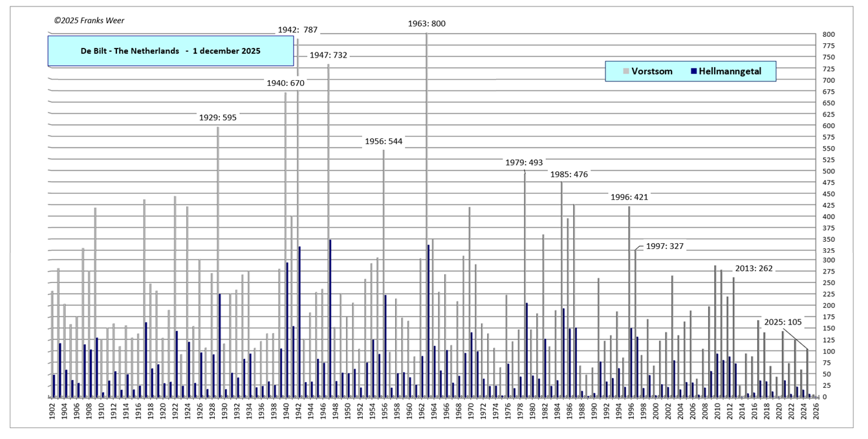Select the '1963: 800' data label
This screenshot has height=439, width=868.
coord(426,24)
